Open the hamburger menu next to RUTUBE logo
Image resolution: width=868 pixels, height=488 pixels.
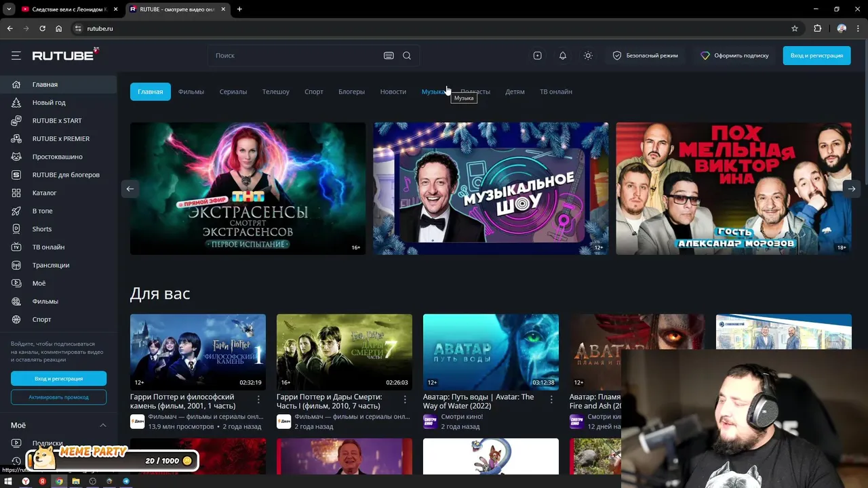[x=16, y=56]
